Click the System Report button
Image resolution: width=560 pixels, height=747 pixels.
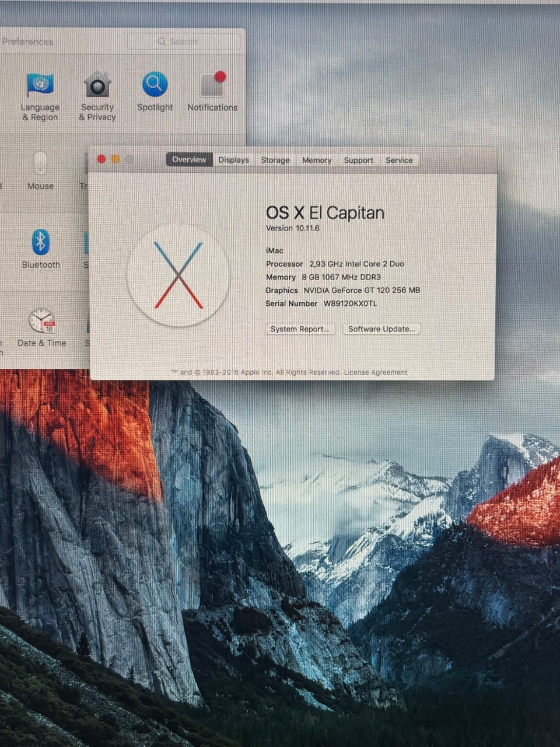coord(300,329)
